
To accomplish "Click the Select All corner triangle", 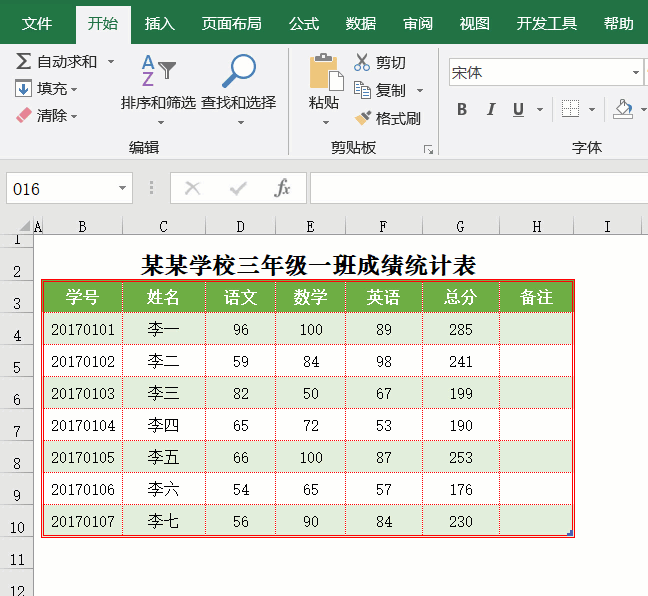I will pos(25,226).
